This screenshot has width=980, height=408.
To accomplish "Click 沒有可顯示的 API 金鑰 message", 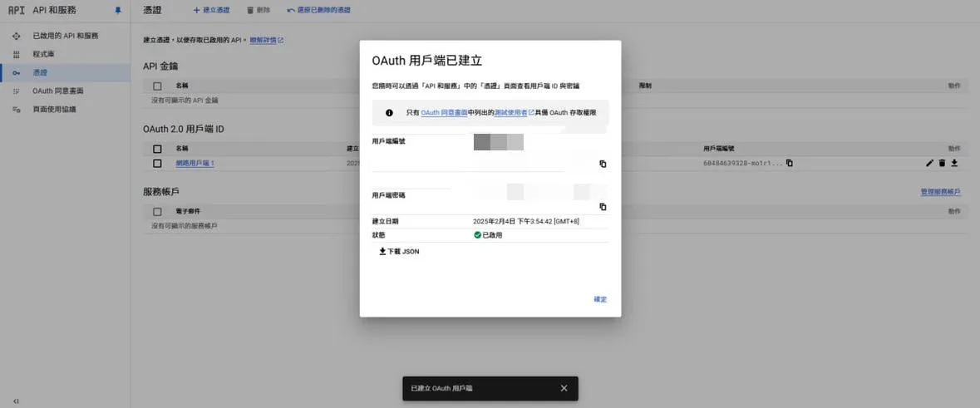I will click(185, 100).
